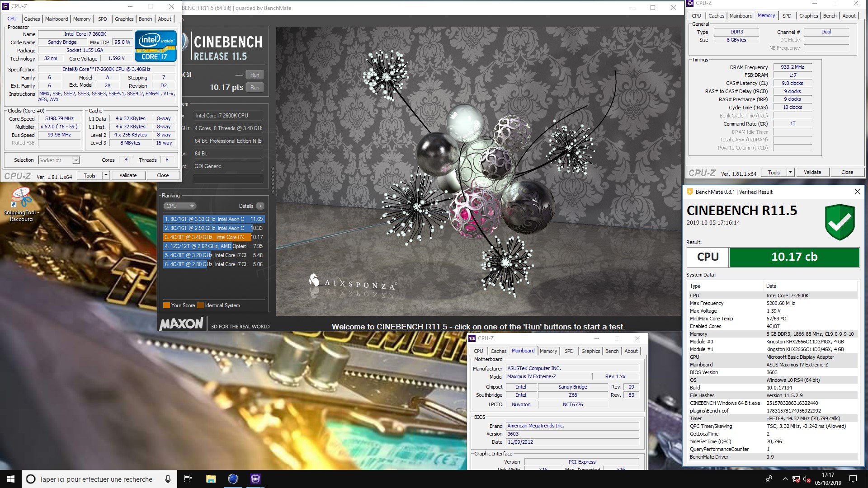The image size is (868, 488).
Task: Open the notification center icon
Action: pyautogui.click(x=853, y=479)
